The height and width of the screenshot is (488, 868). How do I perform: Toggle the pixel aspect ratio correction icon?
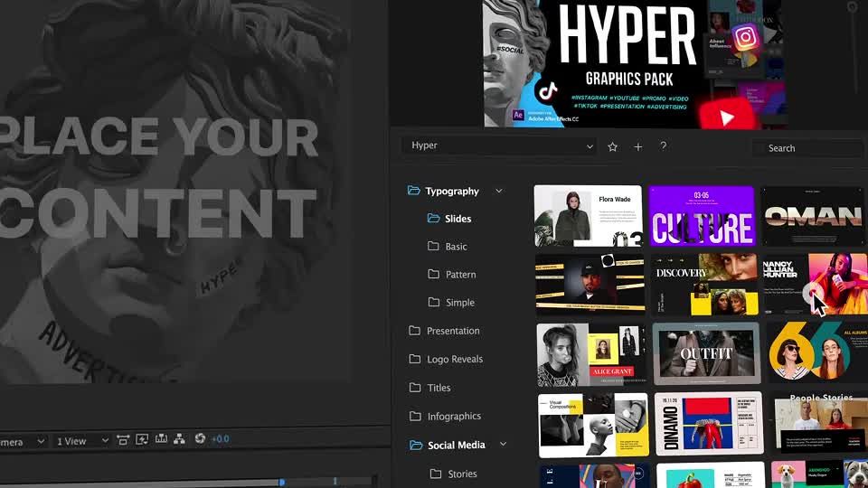pos(123,440)
